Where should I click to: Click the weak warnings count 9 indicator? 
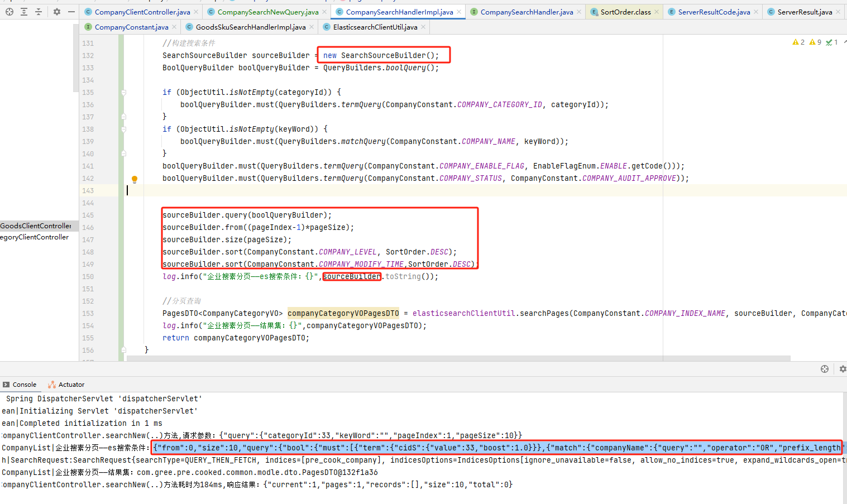point(815,42)
